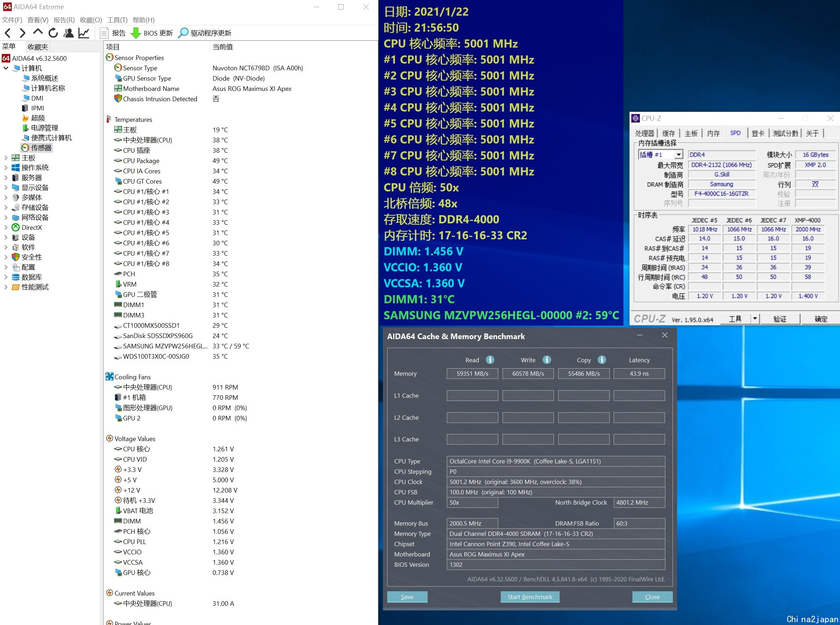
Task: Open the 文件(F) menu
Action: pyautogui.click(x=12, y=20)
